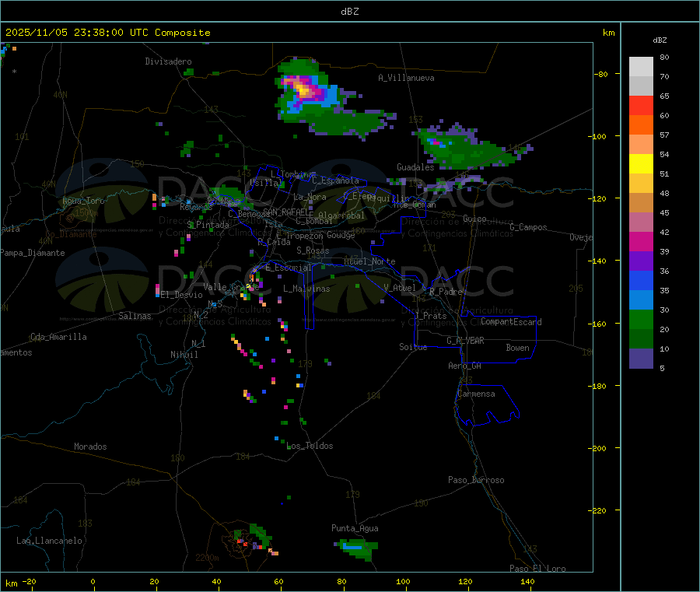Click the '-220' km tick on right axis
The height and width of the screenshot is (592, 700).
(599, 510)
